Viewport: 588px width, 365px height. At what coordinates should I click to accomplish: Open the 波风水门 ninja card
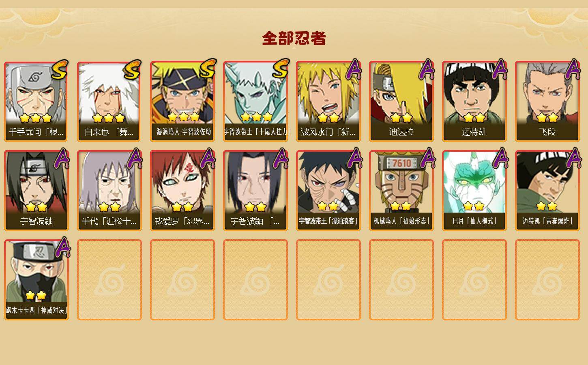(x=328, y=101)
